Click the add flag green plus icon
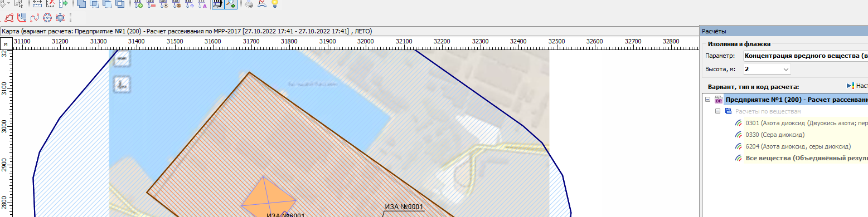Screen dimensions: 868x217 click(138, 4)
